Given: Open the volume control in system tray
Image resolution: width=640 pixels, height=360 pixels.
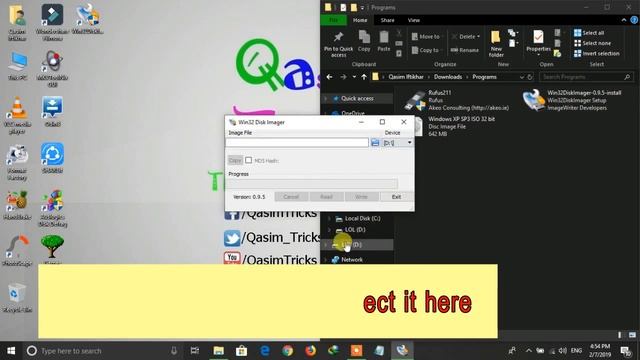Looking at the screenshot, I should pos(562,351).
